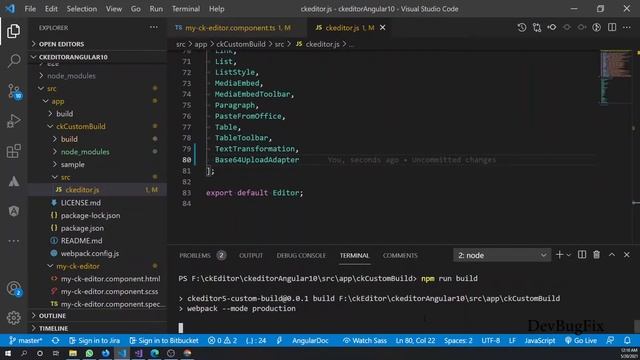The image size is (640, 360).
Task: Open the file timeline history icon
Action: point(522,27)
